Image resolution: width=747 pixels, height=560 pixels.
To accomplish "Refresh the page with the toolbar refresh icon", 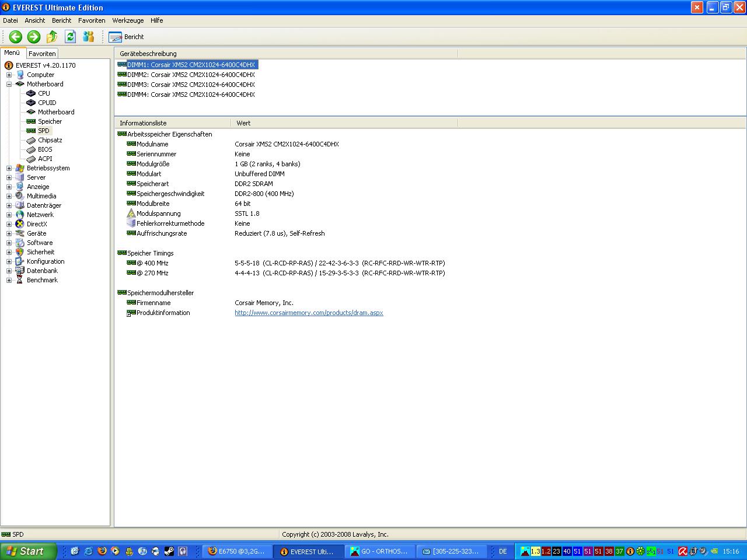I will point(71,37).
